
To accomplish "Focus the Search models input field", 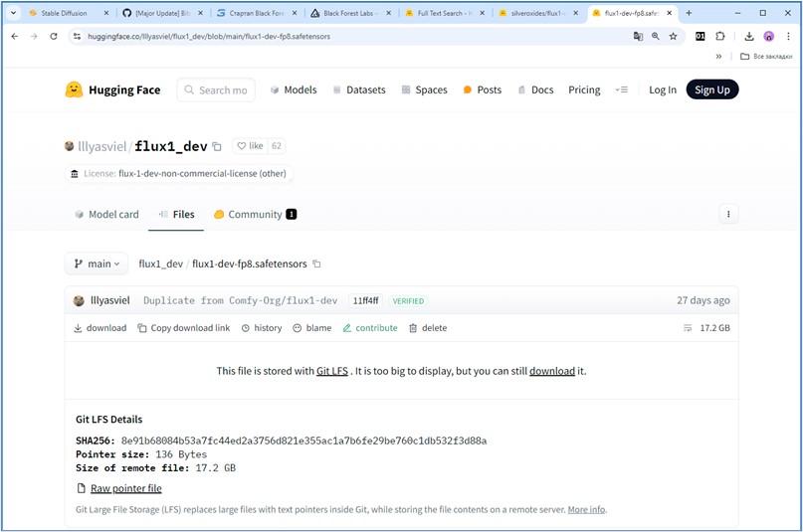I will pyautogui.click(x=222, y=89).
